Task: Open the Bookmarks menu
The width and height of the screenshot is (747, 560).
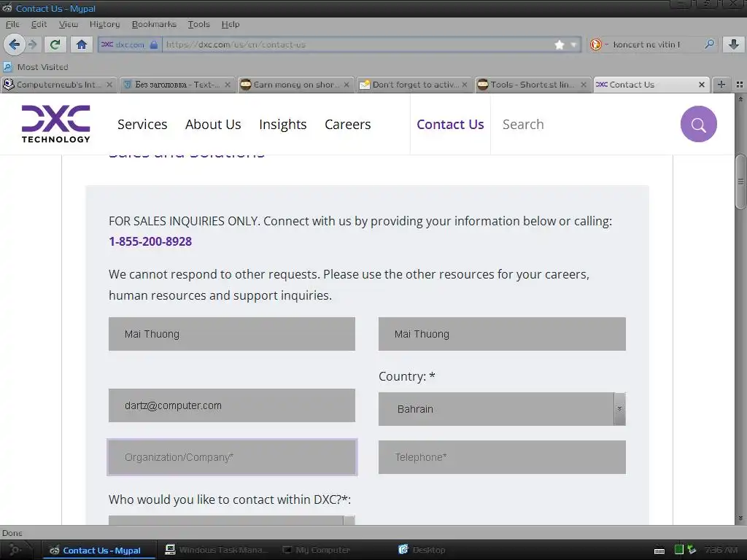Action: point(154,24)
